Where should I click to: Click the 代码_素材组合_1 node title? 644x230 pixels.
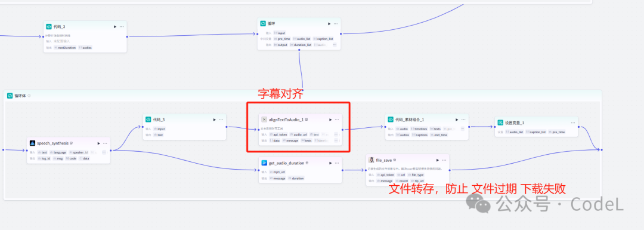(410, 119)
